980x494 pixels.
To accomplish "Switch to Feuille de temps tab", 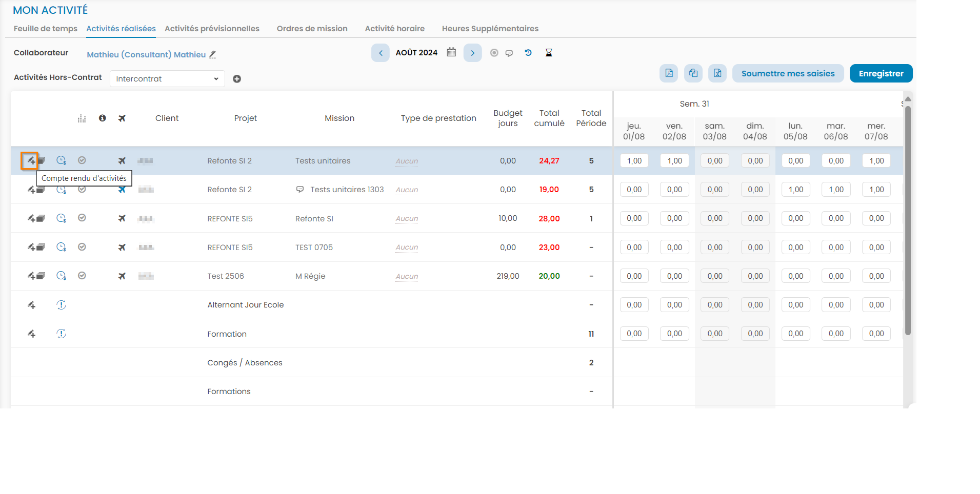I will [x=46, y=29].
